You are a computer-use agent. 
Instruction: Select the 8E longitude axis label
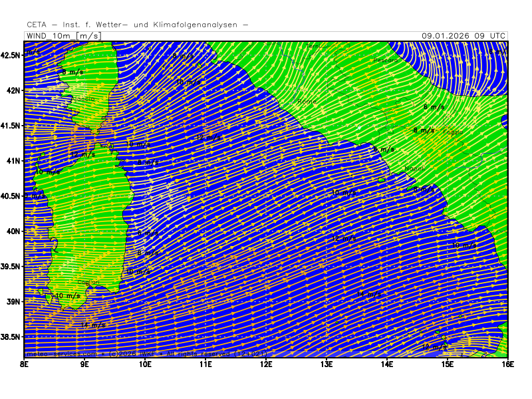(25, 363)
